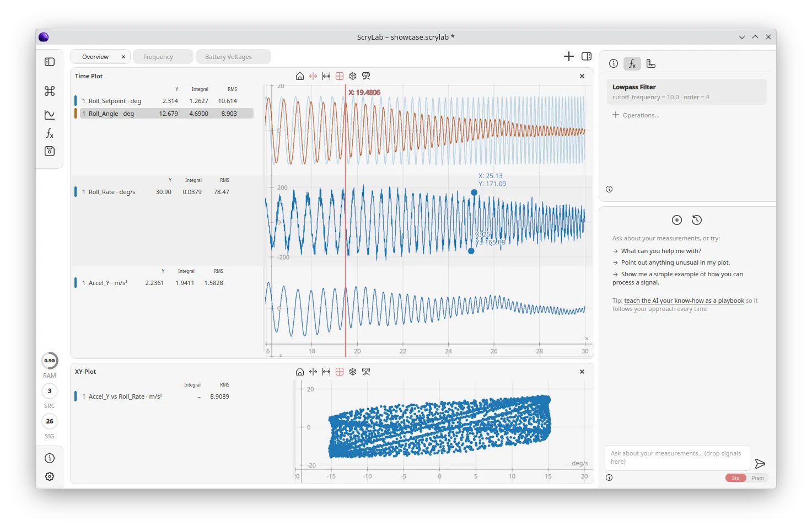
Task: Close the XY-Plot panel
Action: [582, 372]
